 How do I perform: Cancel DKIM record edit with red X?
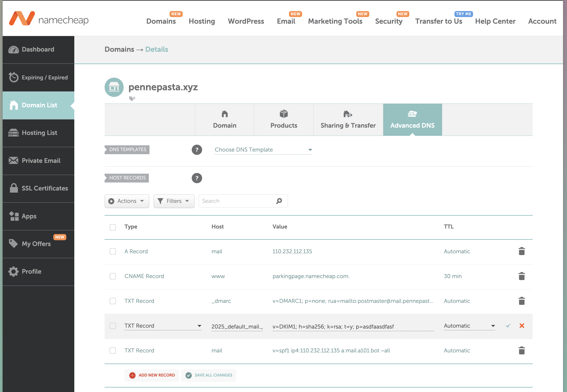click(x=522, y=326)
